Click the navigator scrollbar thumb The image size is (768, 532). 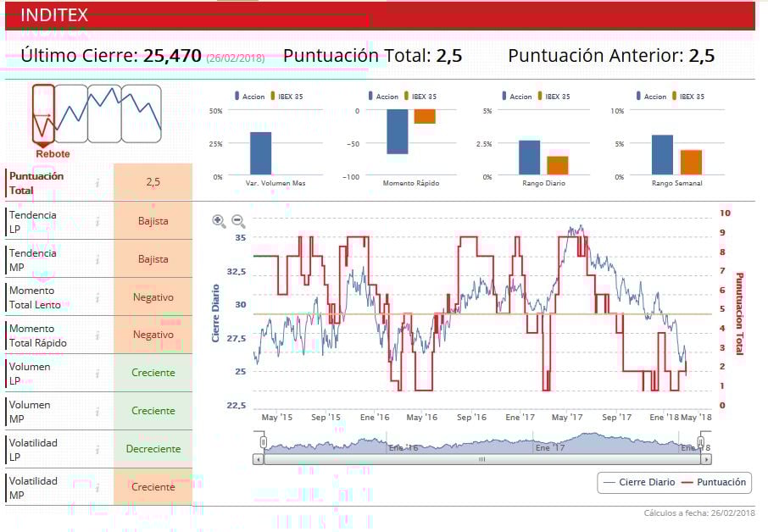click(x=482, y=459)
